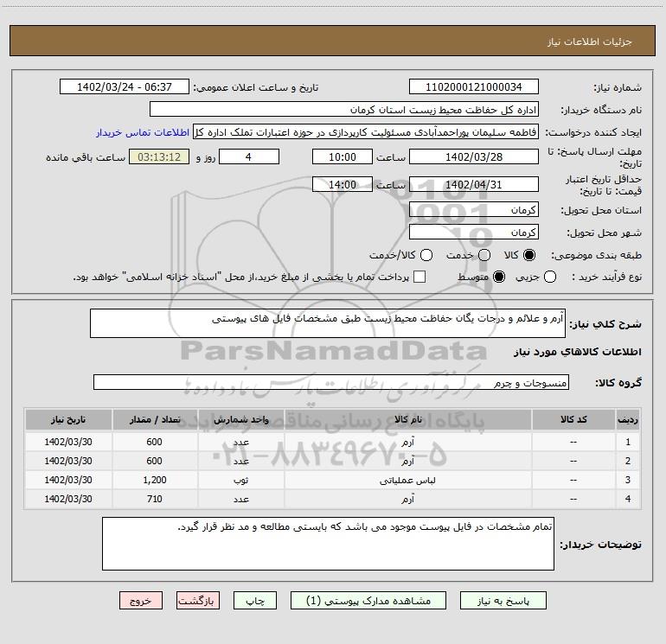Click the announcement date field 1402/03/24 - 06:37

[125, 87]
